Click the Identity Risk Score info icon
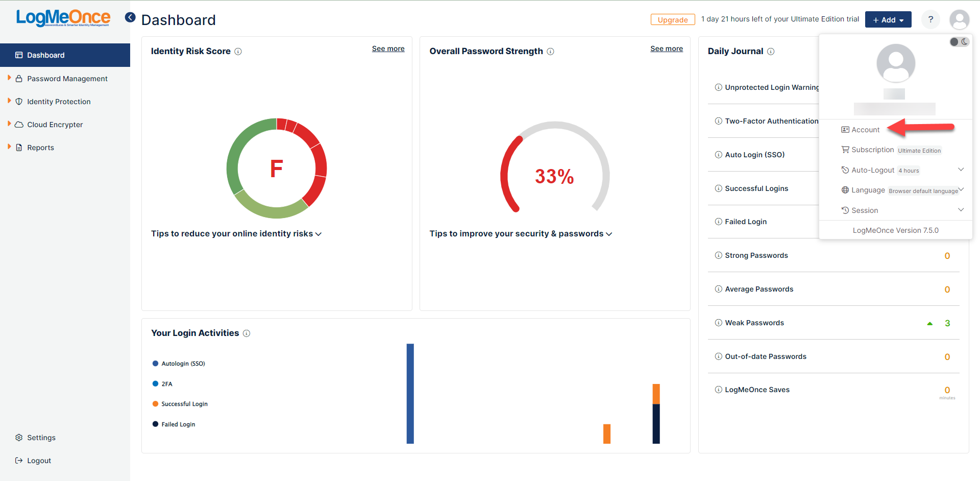The height and width of the screenshot is (481, 980). coord(238,52)
